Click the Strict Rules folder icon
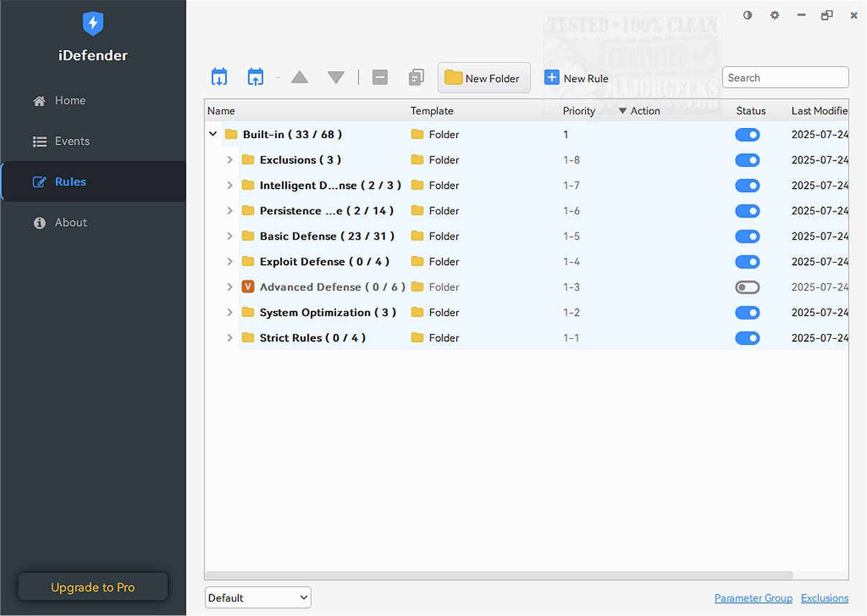867x616 pixels. [248, 338]
